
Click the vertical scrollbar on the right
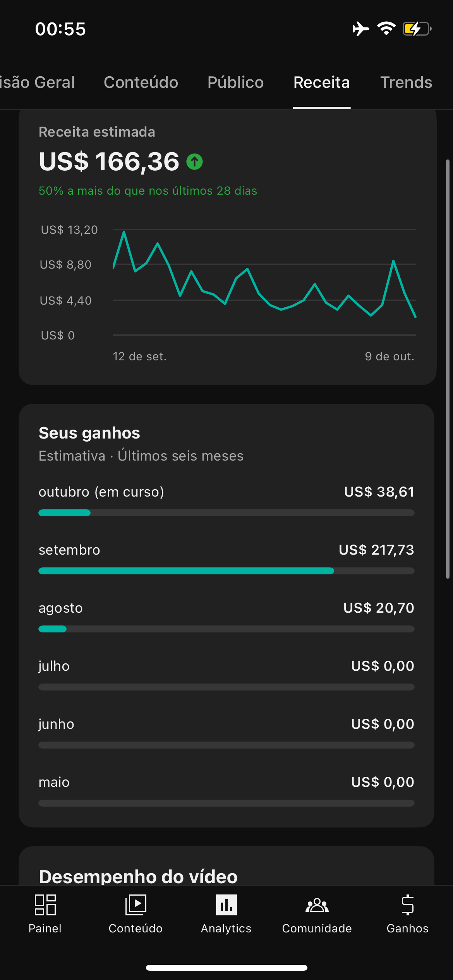pyautogui.click(x=448, y=368)
